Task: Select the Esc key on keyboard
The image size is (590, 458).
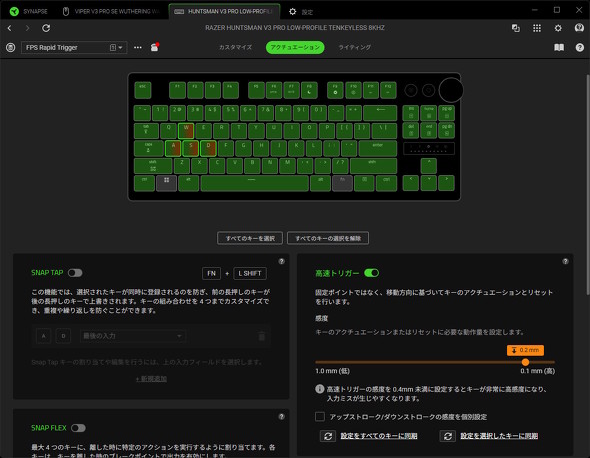Action: 143,90
